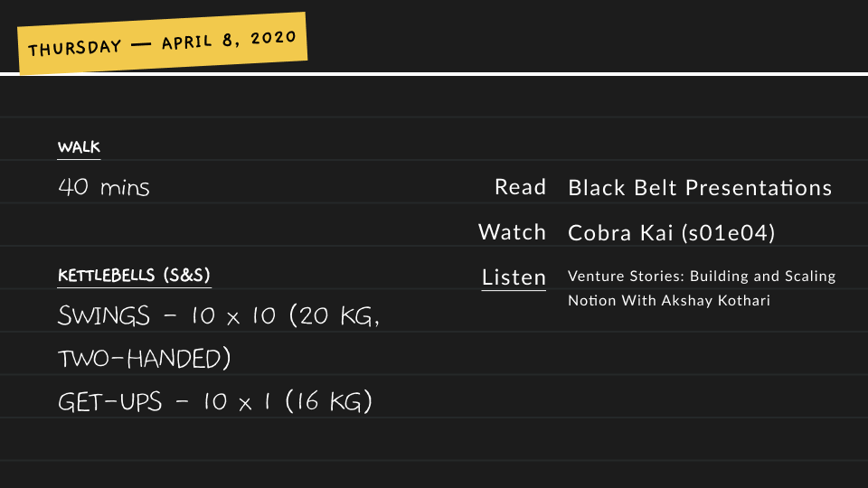Viewport: 868px width, 488px height.
Task: Click the (16 KG) weight in get-ups line
Action: click(328, 401)
